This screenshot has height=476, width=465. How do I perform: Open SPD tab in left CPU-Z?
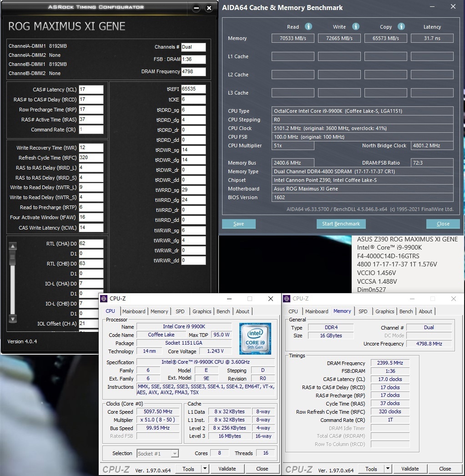click(x=180, y=311)
